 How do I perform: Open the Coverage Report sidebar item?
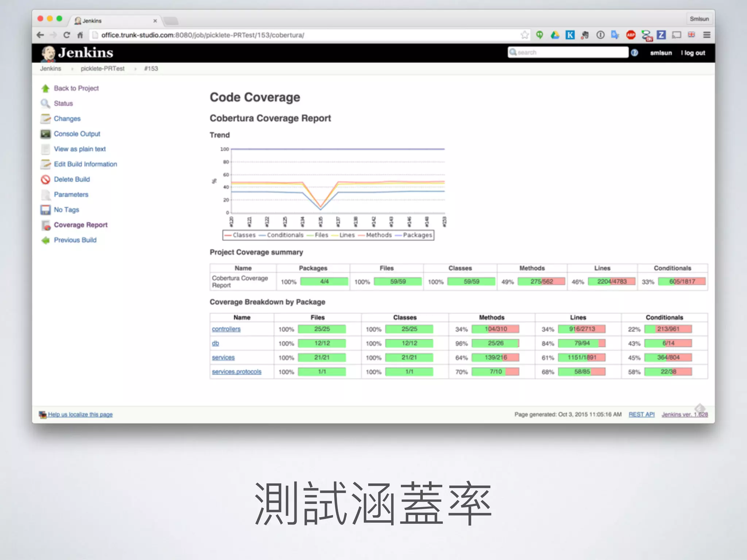[81, 225]
